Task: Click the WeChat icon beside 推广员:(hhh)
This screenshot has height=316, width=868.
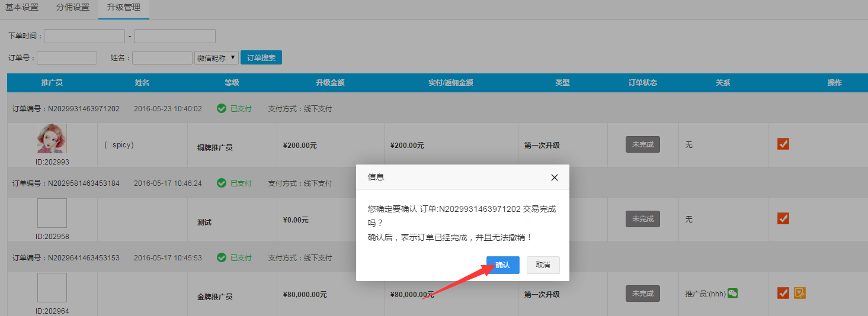Action: 733,293
